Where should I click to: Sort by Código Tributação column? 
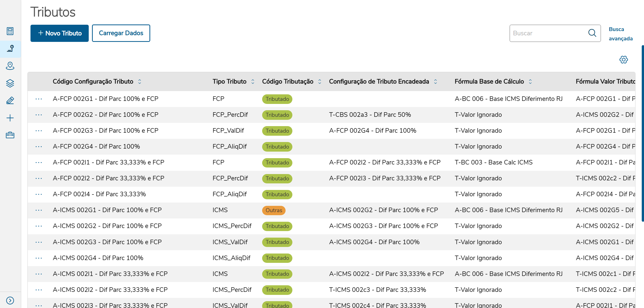(319, 81)
